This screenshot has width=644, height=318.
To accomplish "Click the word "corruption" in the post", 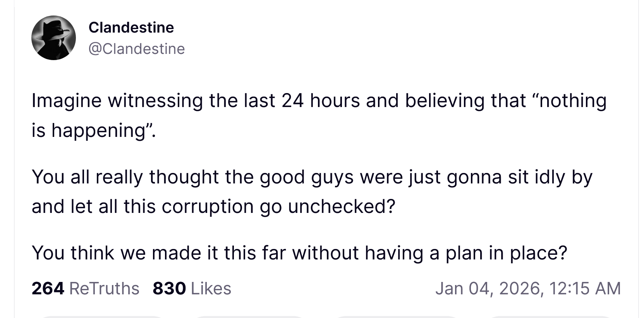I will pos(207,207).
